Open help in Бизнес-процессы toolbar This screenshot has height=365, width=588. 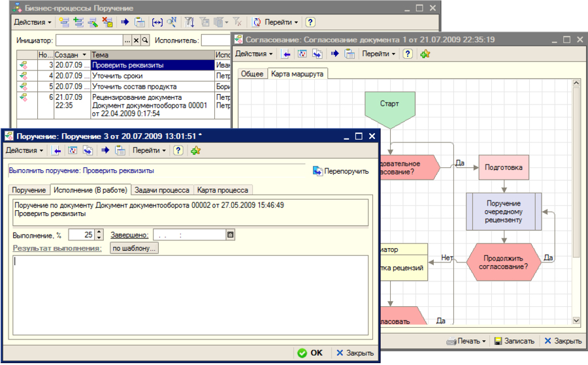pyautogui.click(x=310, y=22)
